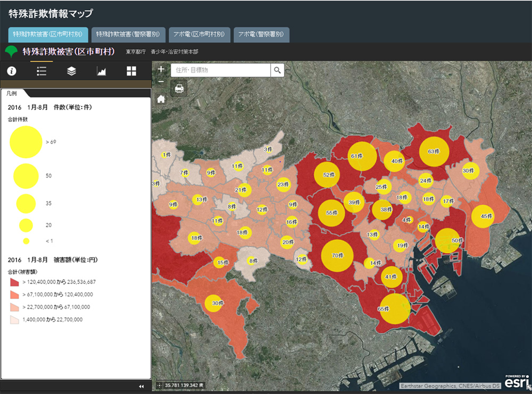This screenshot has width=532, height=394.
Task: Click the 65件 bubble marker
Action: [395, 308]
